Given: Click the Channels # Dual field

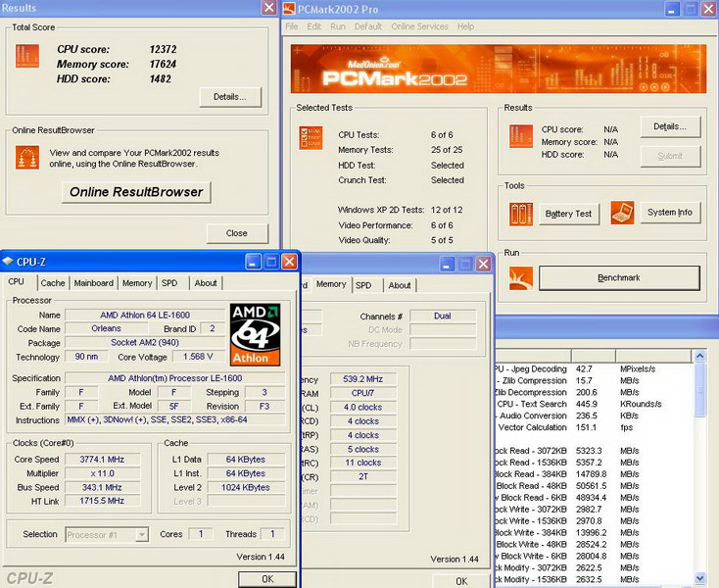Looking at the screenshot, I should click(443, 316).
